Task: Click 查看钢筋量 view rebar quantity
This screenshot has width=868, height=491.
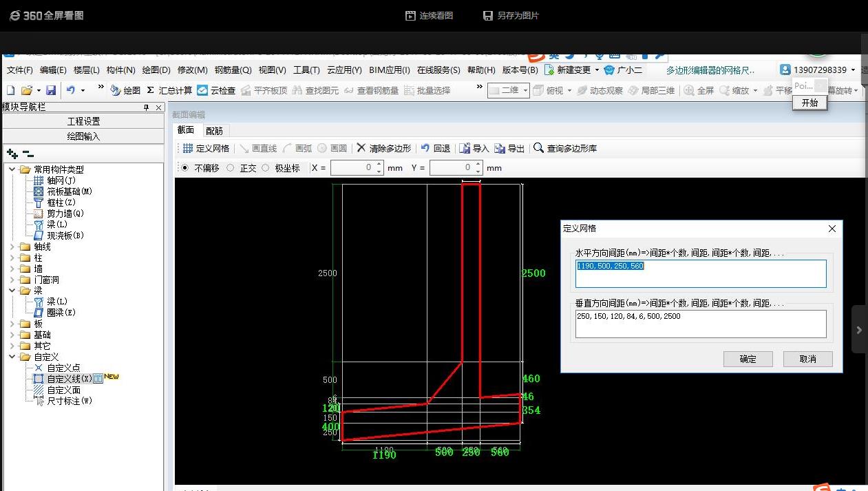Action: click(371, 90)
